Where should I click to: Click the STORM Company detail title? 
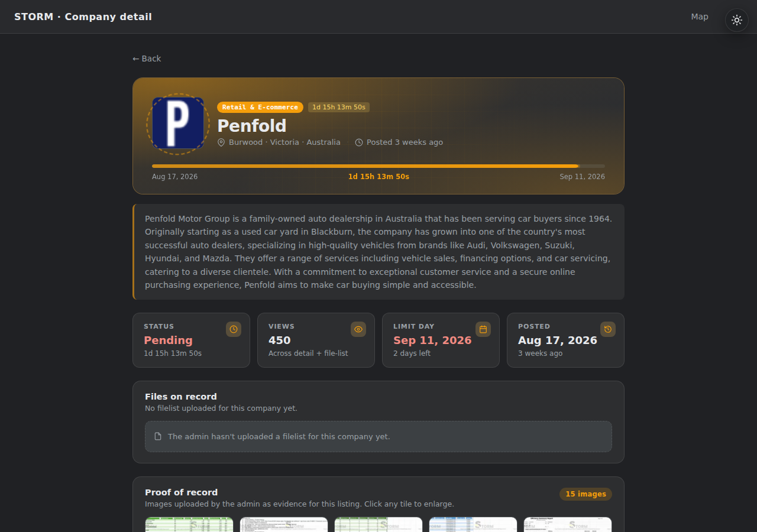83,17
